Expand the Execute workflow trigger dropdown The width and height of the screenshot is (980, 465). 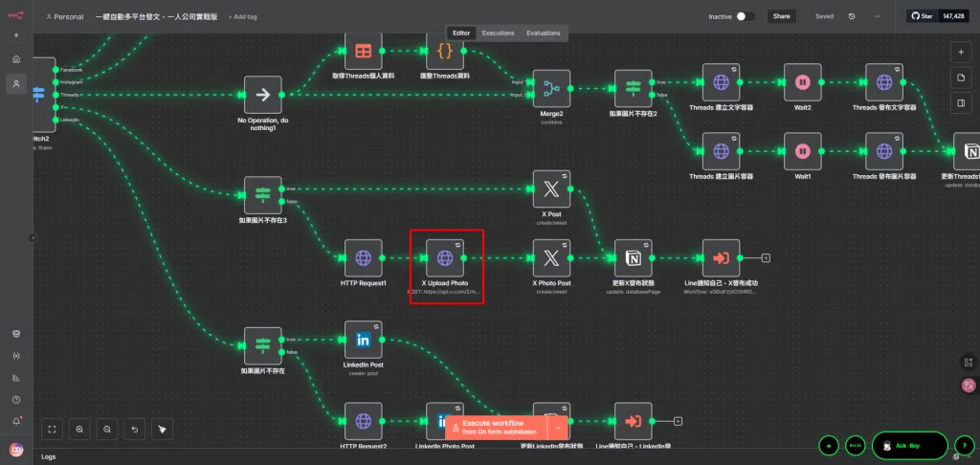tap(558, 428)
